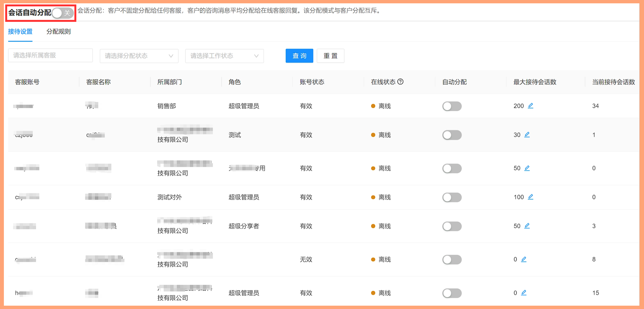Click the 测试 role cell
This screenshot has width=644, height=309.
click(235, 135)
